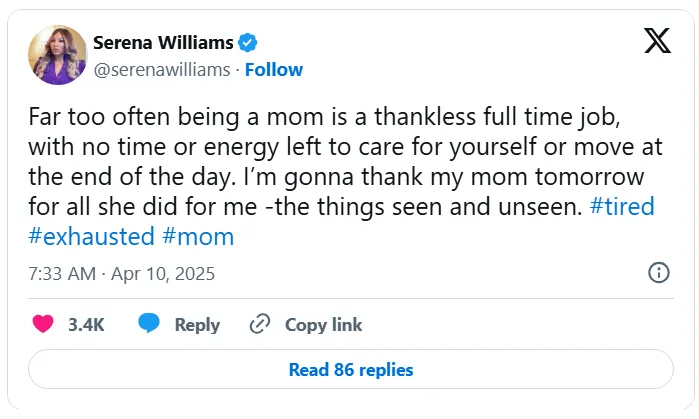Screen dimensions: 699x419
Task: Click the blue reply speech bubble icon
Action: point(149,323)
